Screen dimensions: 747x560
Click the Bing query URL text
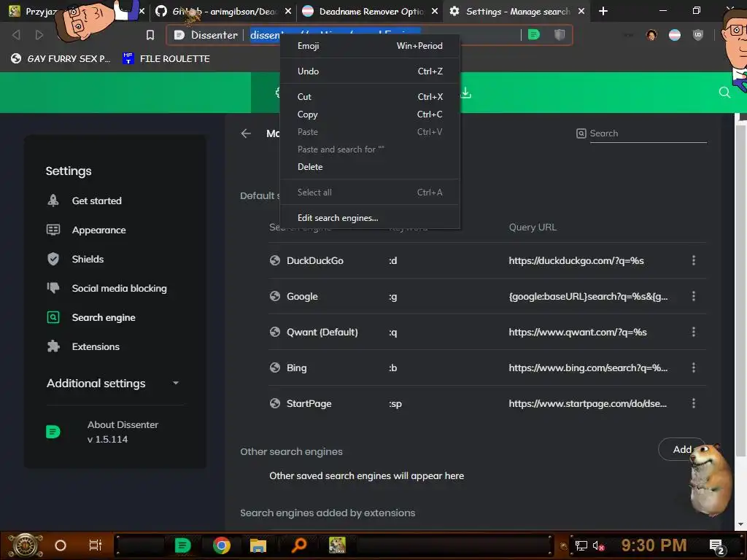pyautogui.click(x=588, y=367)
